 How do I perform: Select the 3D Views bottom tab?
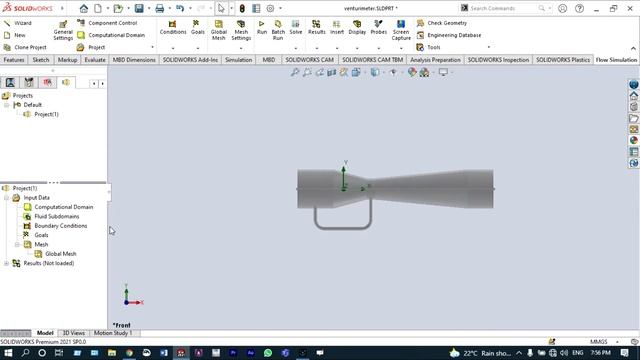[74, 333]
